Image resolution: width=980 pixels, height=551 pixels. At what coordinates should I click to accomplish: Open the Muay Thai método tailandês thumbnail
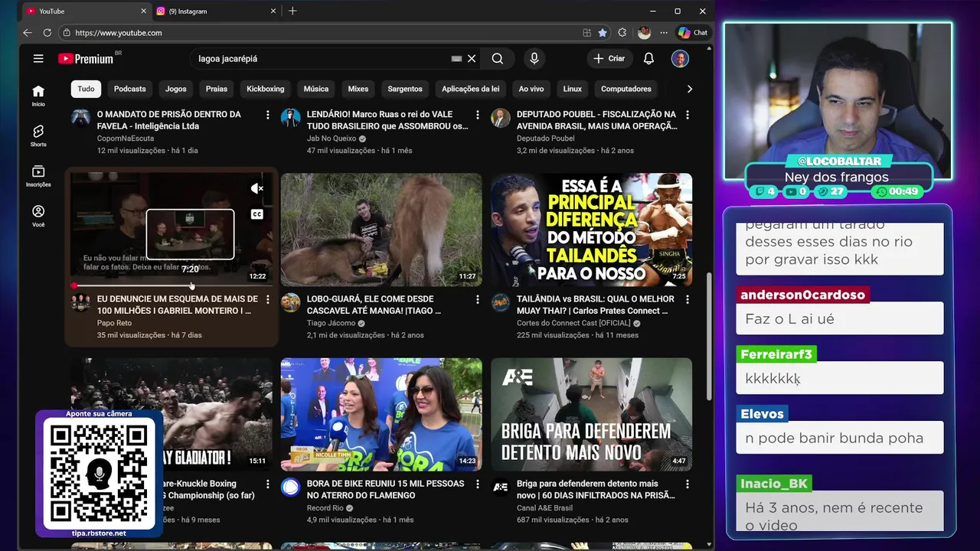(x=592, y=230)
